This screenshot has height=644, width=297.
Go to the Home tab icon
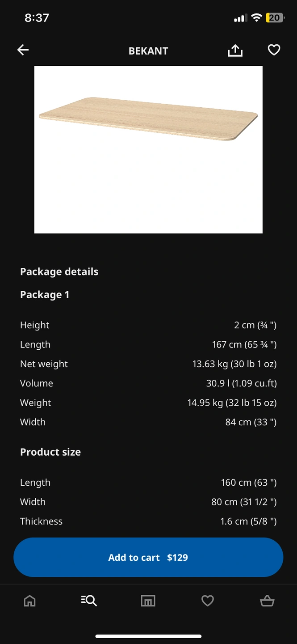(x=29, y=601)
